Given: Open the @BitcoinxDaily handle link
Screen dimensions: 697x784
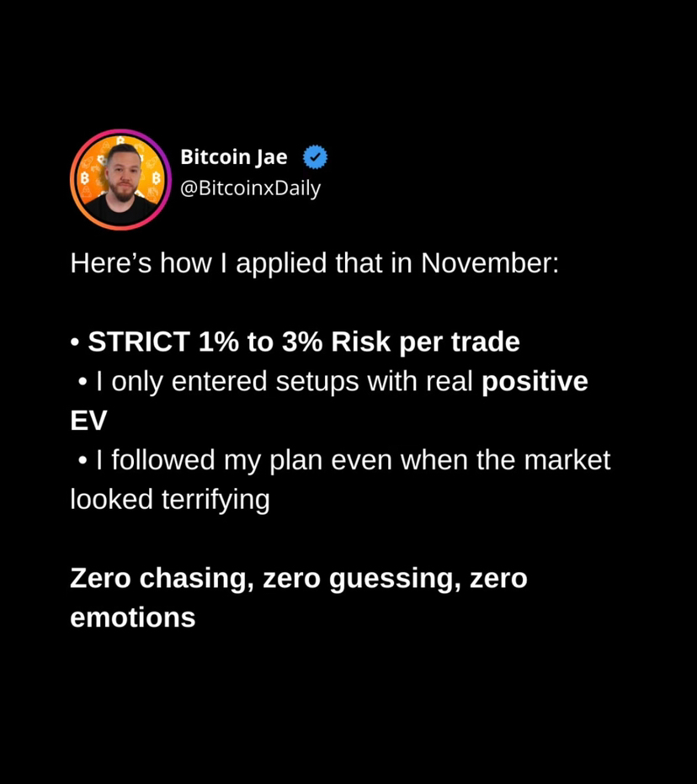Looking at the screenshot, I should click(x=250, y=188).
